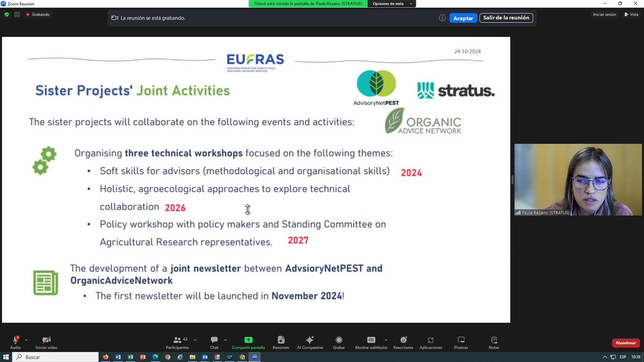The width and height of the screenshot is (644, 362).
Task: Open the Opciones de vista dropdown
Action: click(393, 4)
